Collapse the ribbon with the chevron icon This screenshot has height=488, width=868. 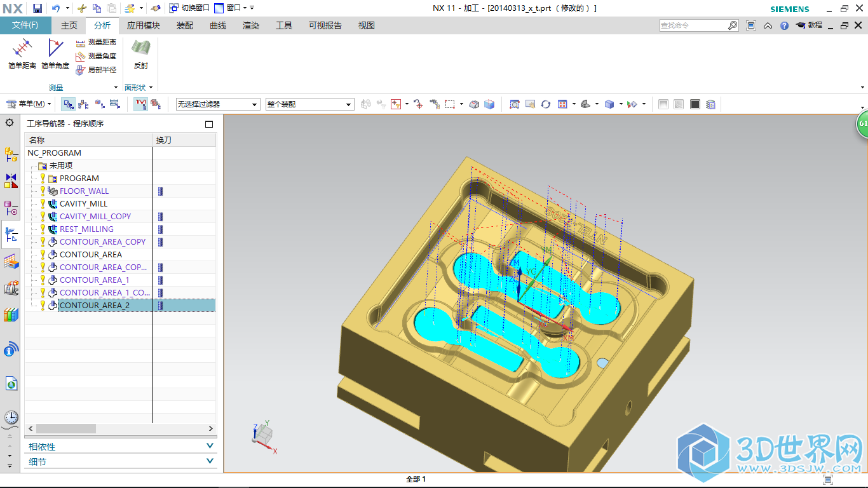[768, 26]
